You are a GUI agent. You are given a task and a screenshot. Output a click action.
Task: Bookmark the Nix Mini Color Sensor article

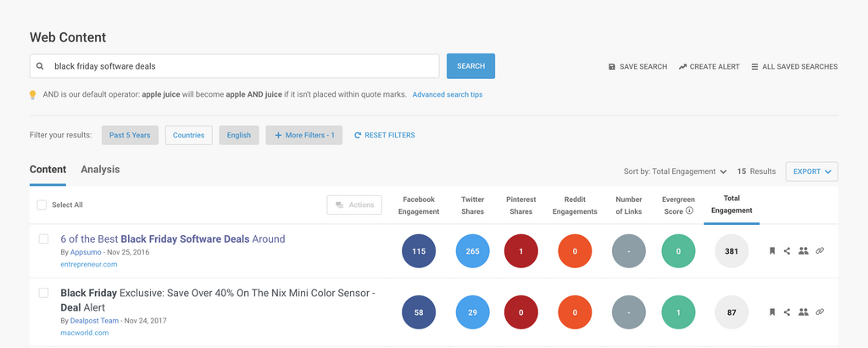[771, 312]
